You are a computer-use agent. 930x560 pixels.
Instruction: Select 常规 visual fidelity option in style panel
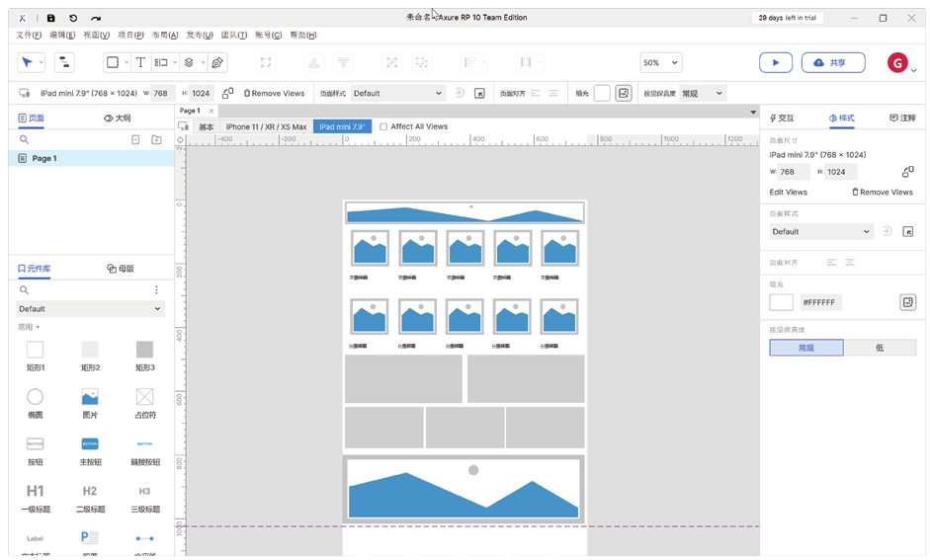[806, 348]
